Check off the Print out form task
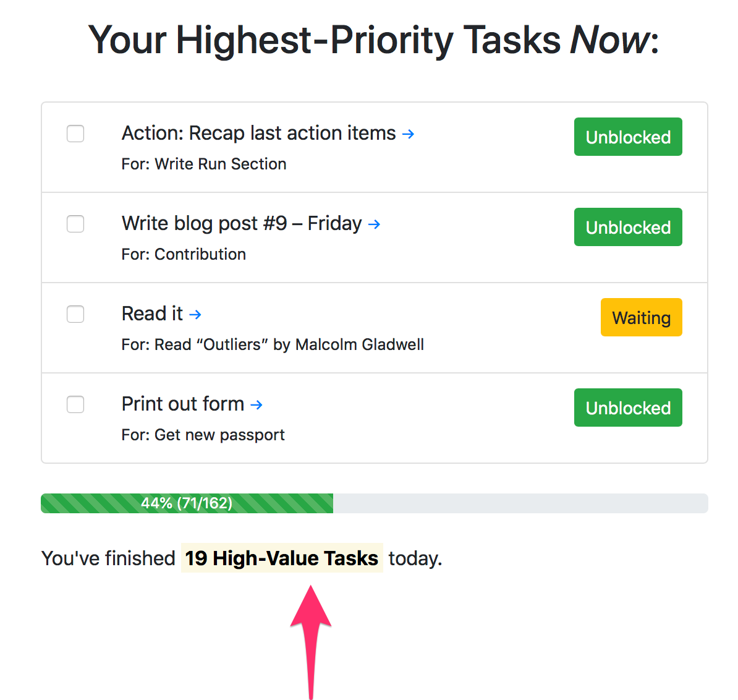Screen dimensions: 738x700 75,405
